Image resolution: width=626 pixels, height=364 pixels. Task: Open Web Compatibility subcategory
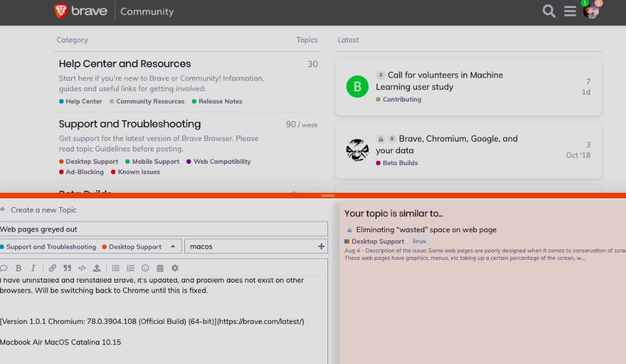coord(218,161)
